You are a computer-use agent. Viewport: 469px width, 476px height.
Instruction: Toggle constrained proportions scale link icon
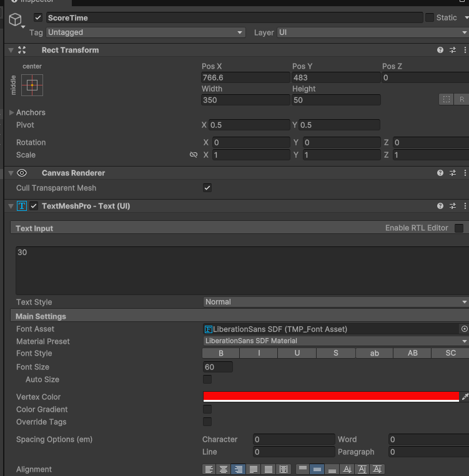coord(194,155)
